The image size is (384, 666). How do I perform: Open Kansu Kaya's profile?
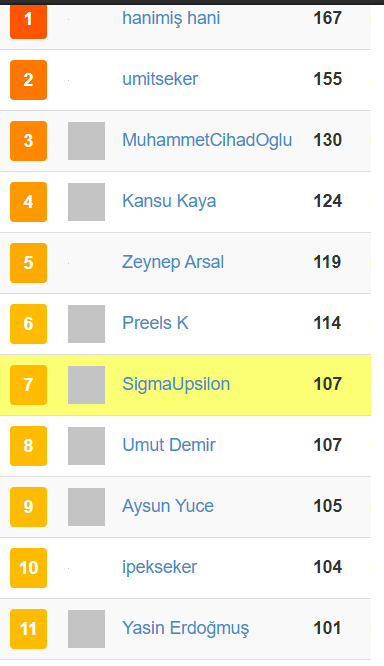pos(169,201)
